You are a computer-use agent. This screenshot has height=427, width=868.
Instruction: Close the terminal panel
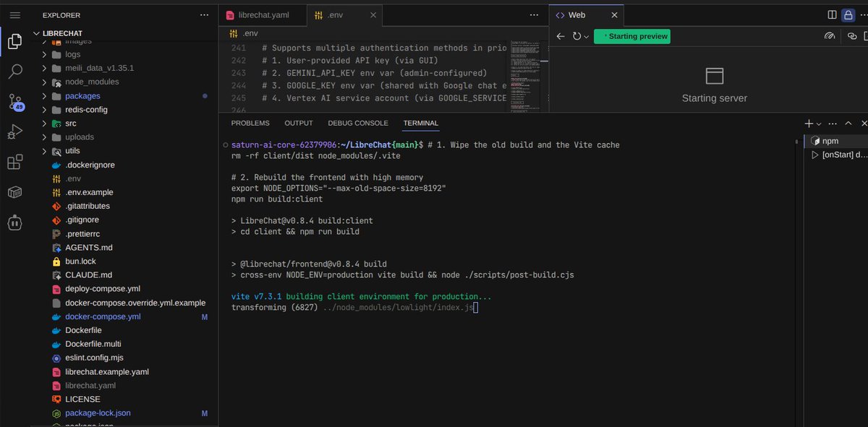click(864, 124)
